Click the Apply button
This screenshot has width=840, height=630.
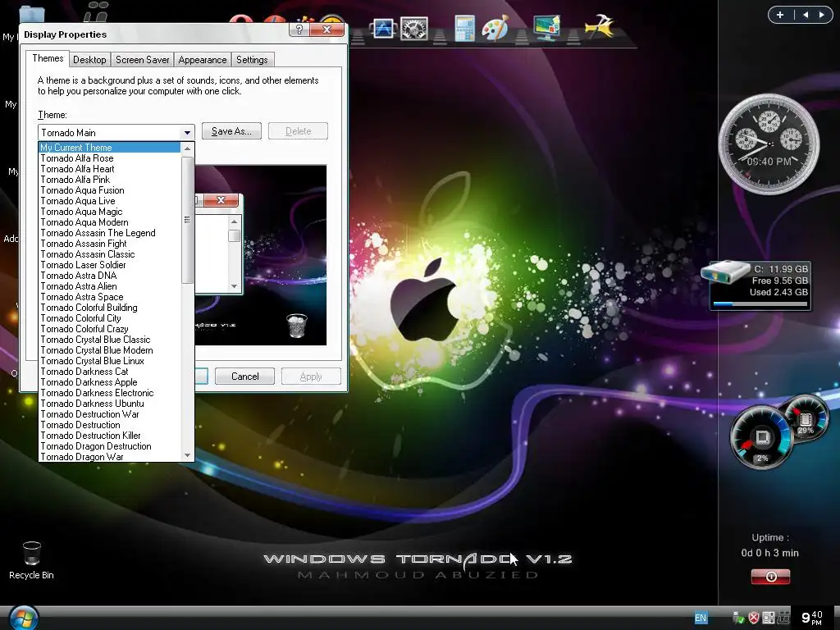[x=311, y=376]
